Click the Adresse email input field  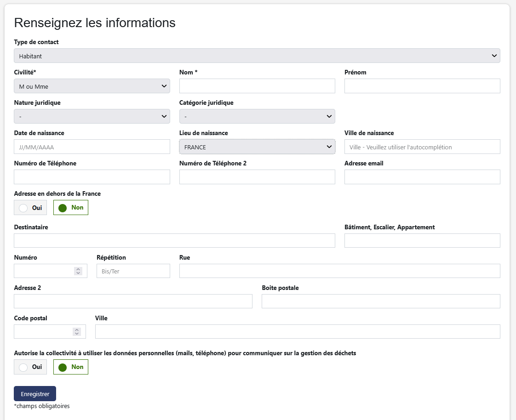(x=422, y=177)
